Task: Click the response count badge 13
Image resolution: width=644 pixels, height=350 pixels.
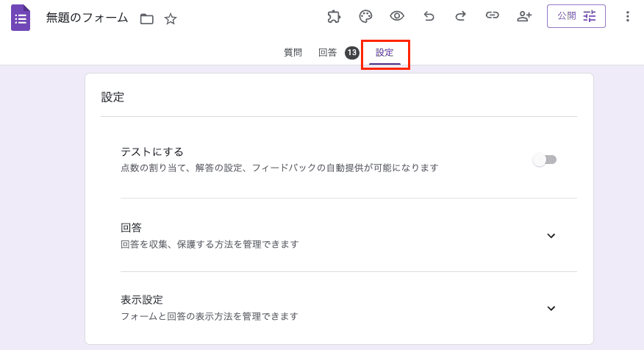Action: (x=352, y=53)
